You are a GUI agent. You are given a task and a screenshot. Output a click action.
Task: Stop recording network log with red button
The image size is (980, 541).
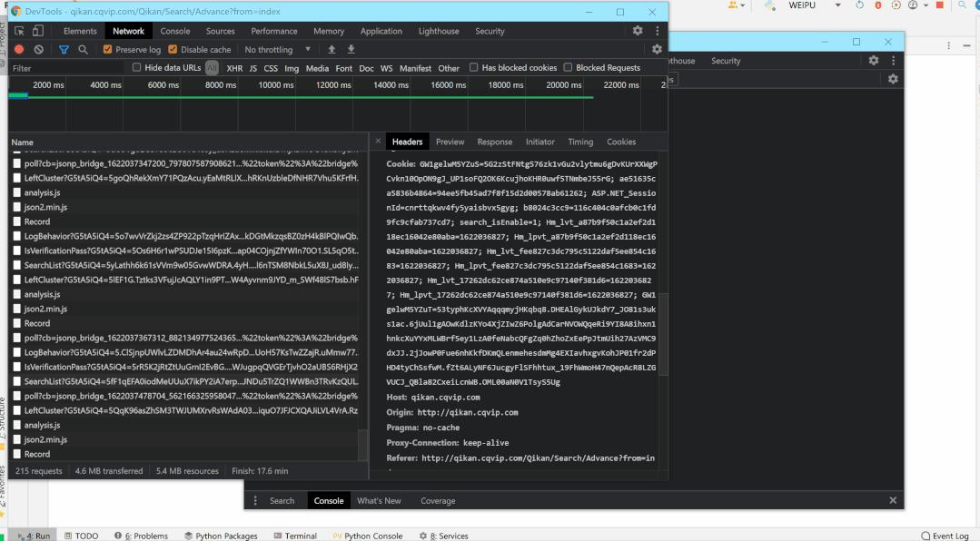click(x=19, y=49)
